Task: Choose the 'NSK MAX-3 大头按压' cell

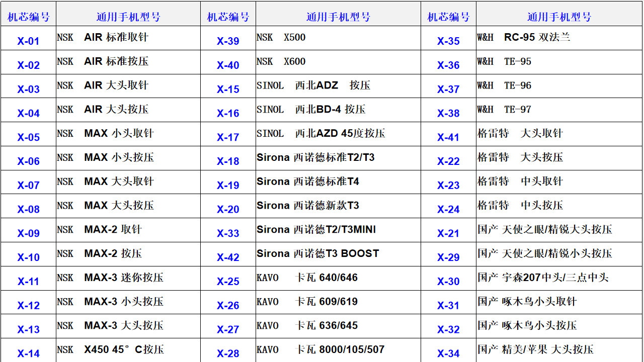Action: point(128,326)
